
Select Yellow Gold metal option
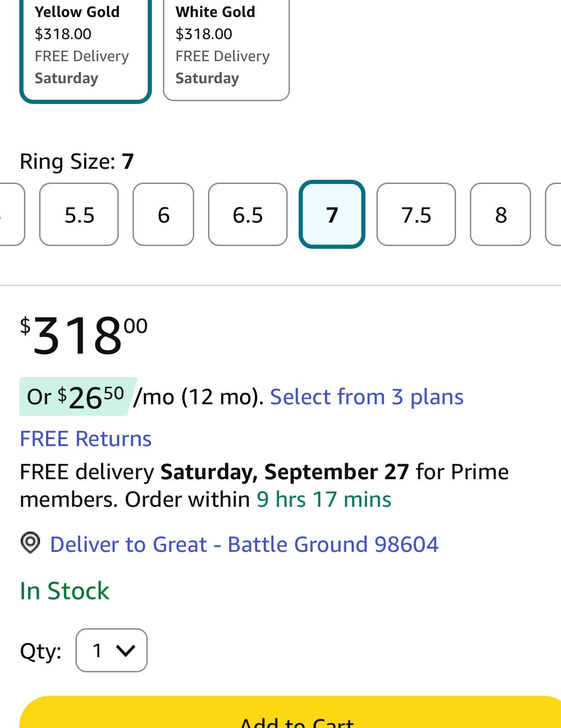(86, 51)
